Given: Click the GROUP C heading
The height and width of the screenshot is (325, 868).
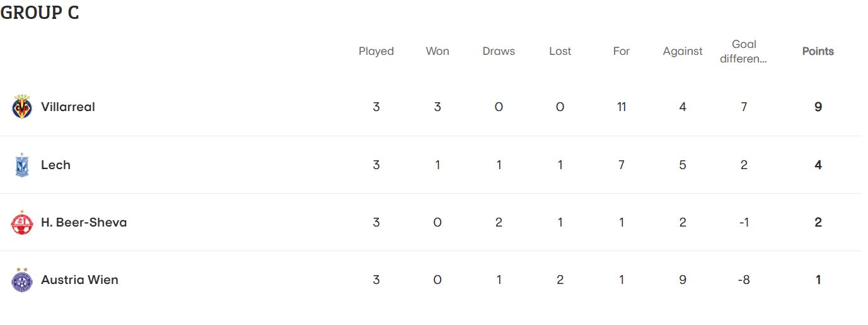Looking at the screenshot, I should coord(40,13).
